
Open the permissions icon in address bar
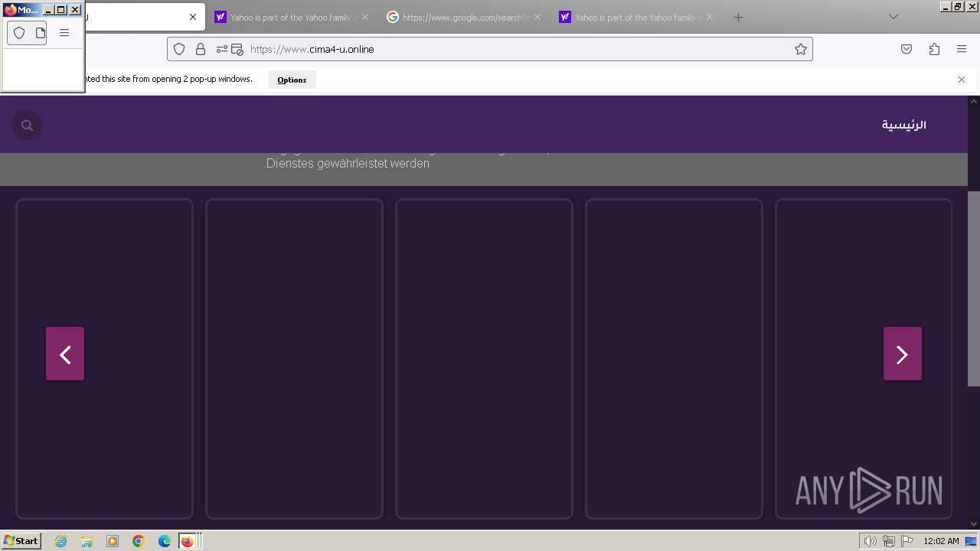point(221,49)
